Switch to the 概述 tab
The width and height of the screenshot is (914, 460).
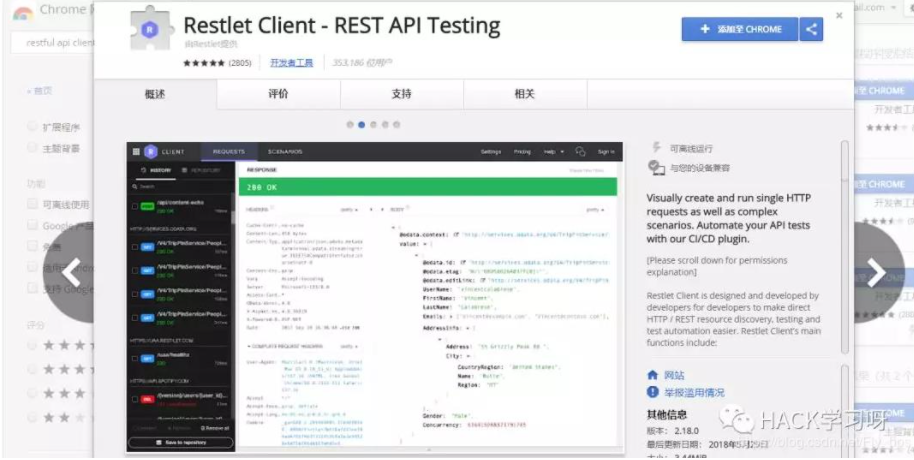(x=155, y=94)
